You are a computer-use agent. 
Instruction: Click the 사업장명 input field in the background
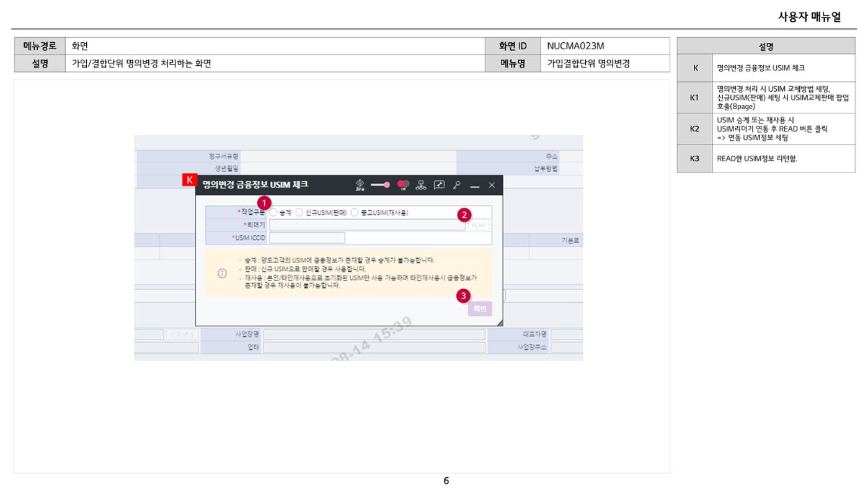374,334
